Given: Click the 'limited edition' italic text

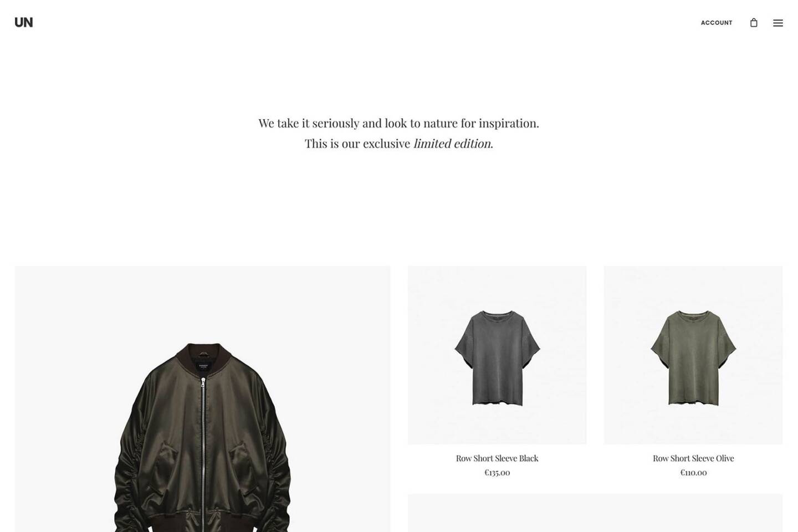Looking at the screenshot, I should [453, 144].
